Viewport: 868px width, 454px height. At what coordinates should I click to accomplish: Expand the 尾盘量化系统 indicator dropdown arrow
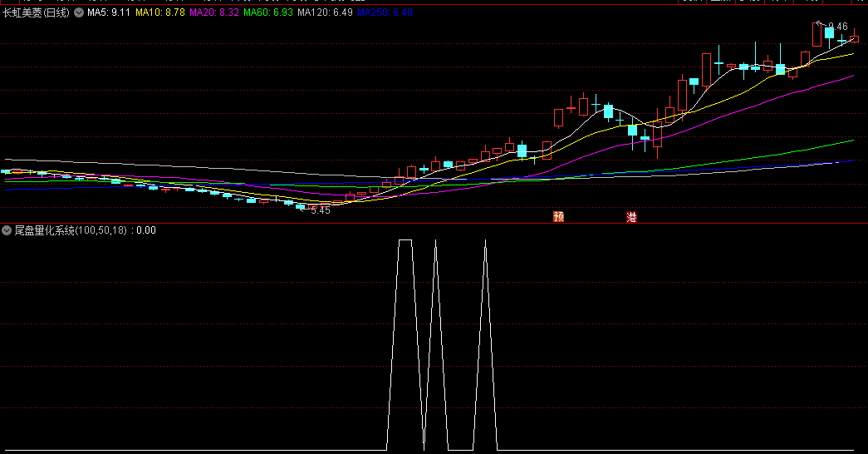point(7,230)
